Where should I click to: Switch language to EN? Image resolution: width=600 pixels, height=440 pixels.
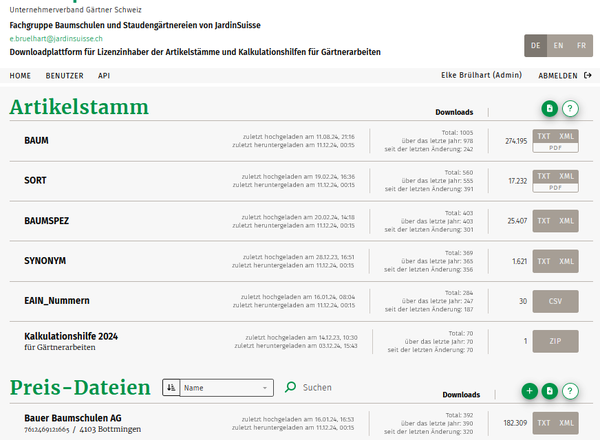click(558, 46)
